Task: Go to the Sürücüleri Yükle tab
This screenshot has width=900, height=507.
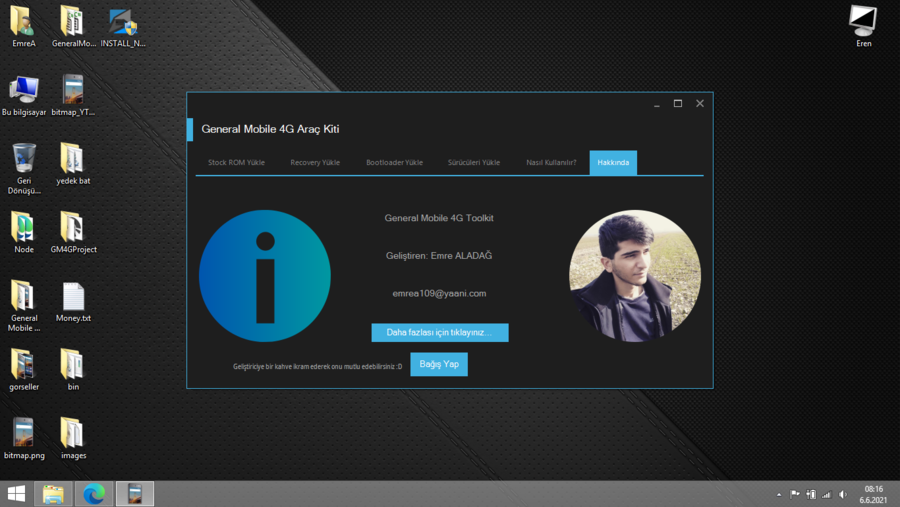Action: click(x=474, y=162)
